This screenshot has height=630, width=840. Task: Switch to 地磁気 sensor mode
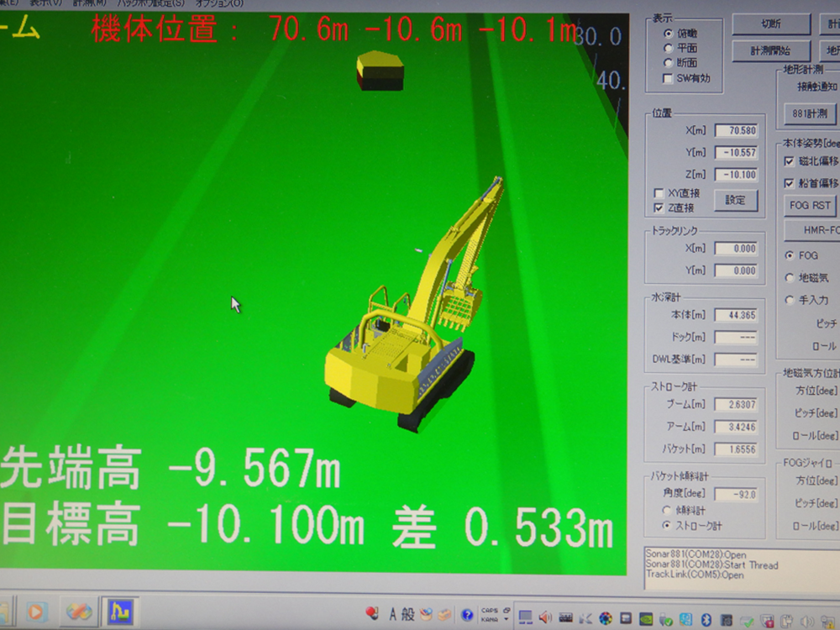point(790,277)
